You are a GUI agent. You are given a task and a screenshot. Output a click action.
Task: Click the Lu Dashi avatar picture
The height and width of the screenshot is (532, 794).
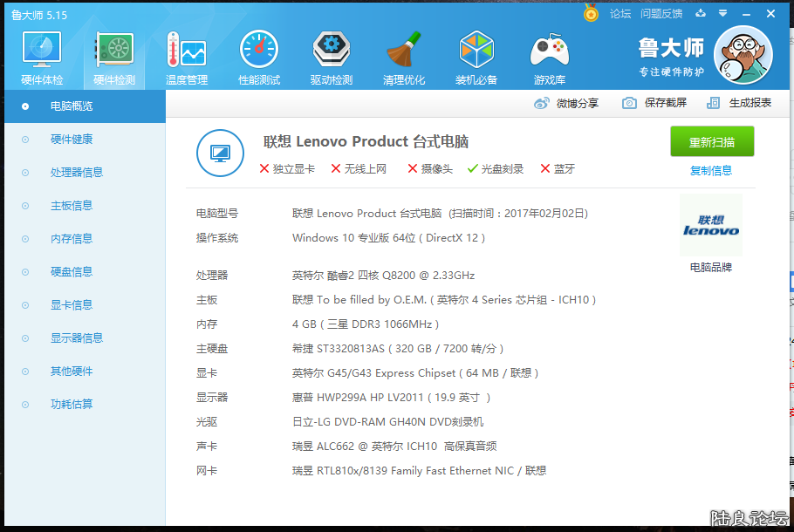pos(743,55)
